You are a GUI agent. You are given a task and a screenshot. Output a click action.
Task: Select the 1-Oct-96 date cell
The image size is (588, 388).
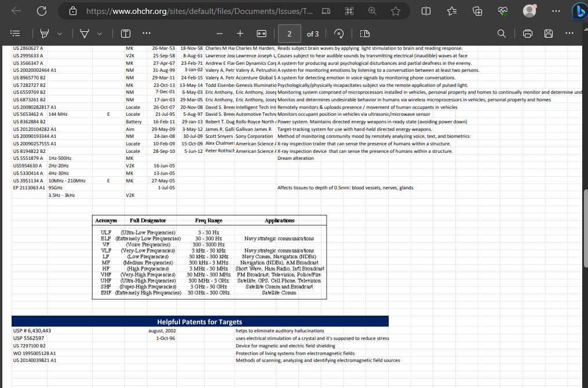pyautogui.click(x=166, y=338)
